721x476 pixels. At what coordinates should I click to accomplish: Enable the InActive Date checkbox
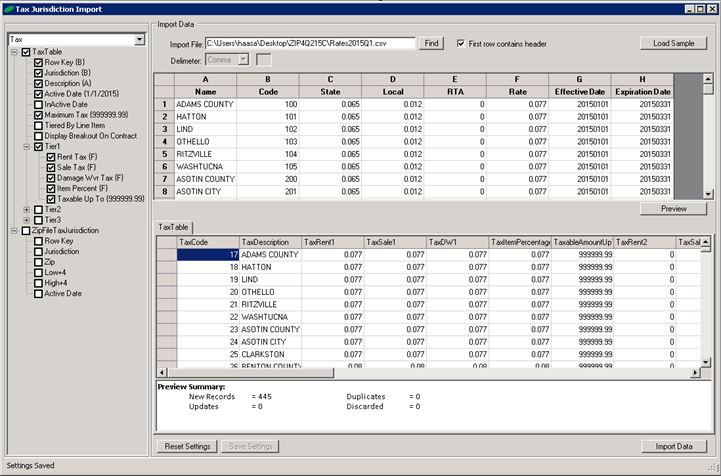coord(39,104)
